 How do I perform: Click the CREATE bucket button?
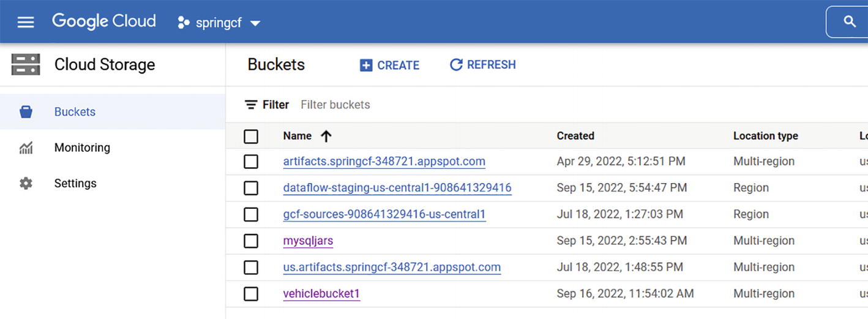click(x=389, y=65)
